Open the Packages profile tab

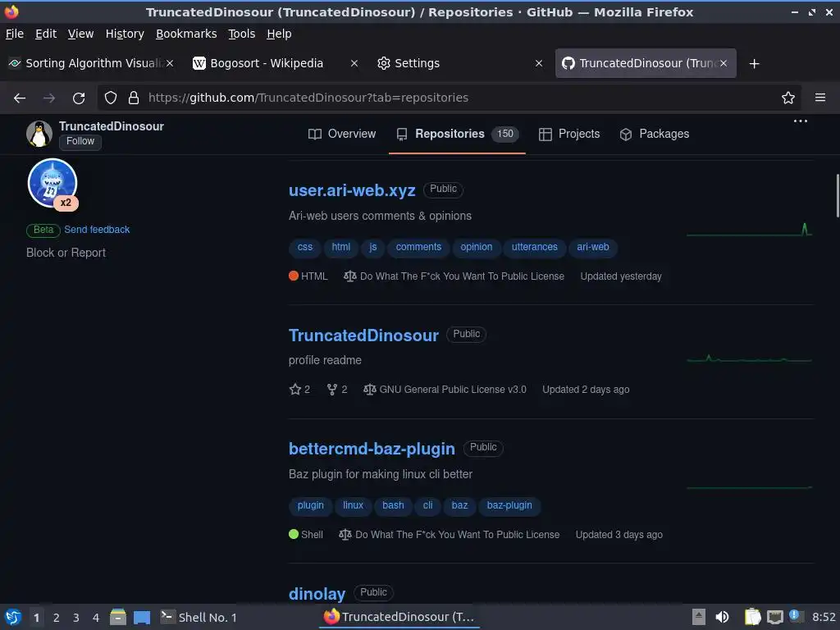click(654, 134)
